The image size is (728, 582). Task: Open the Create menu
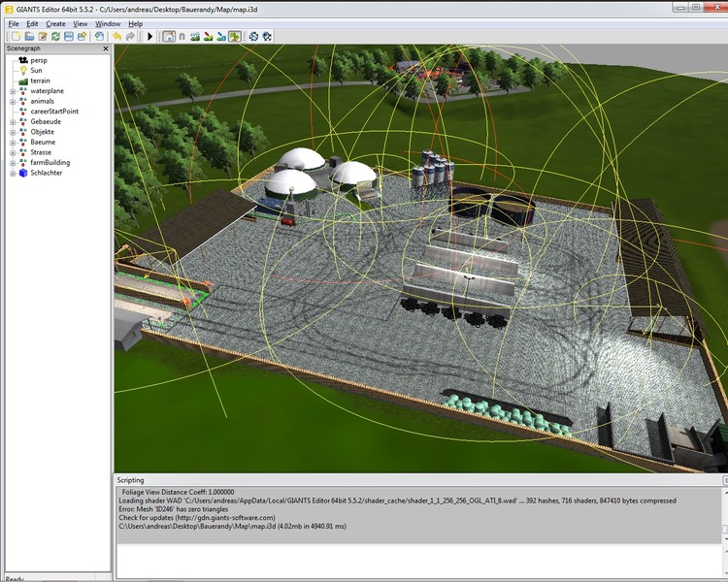55,23
